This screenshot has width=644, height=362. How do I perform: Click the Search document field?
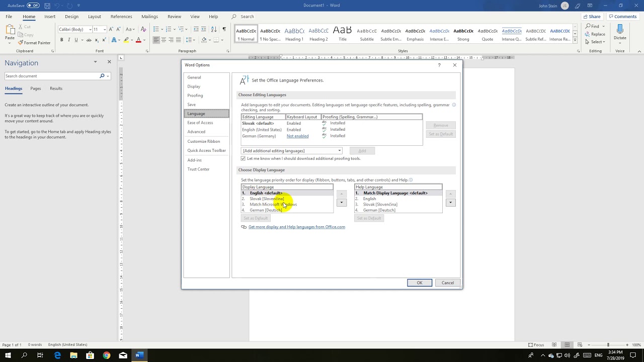(52, 76)
